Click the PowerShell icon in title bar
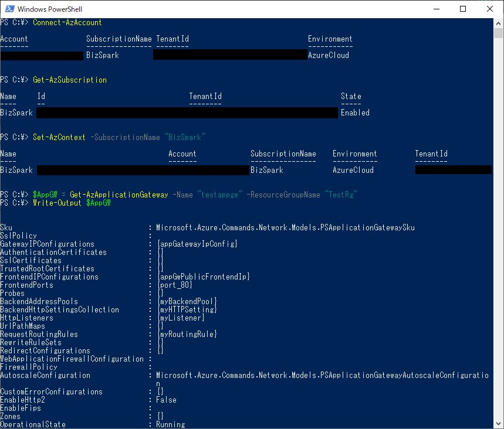 coord(9,9)
